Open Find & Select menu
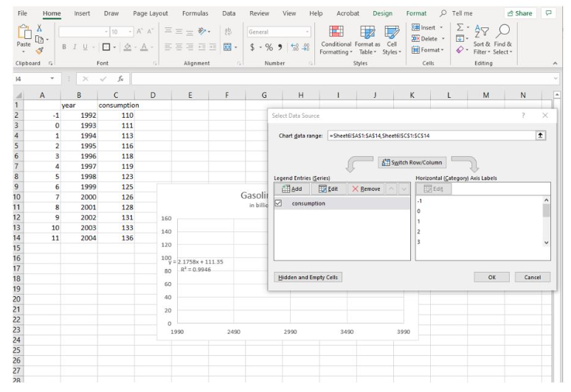571x392 pixels. [502, 40]
